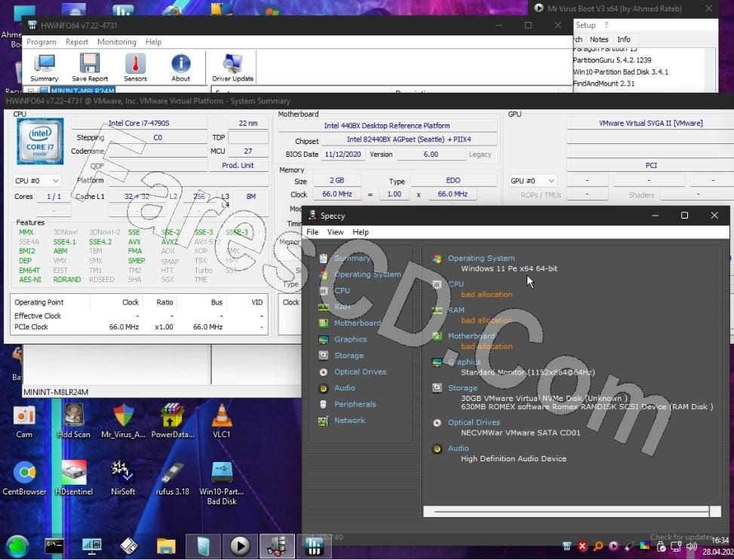734x560 pixels.
Task: Open Help menu in HWiNFO64
Action: tap(153, 42)
